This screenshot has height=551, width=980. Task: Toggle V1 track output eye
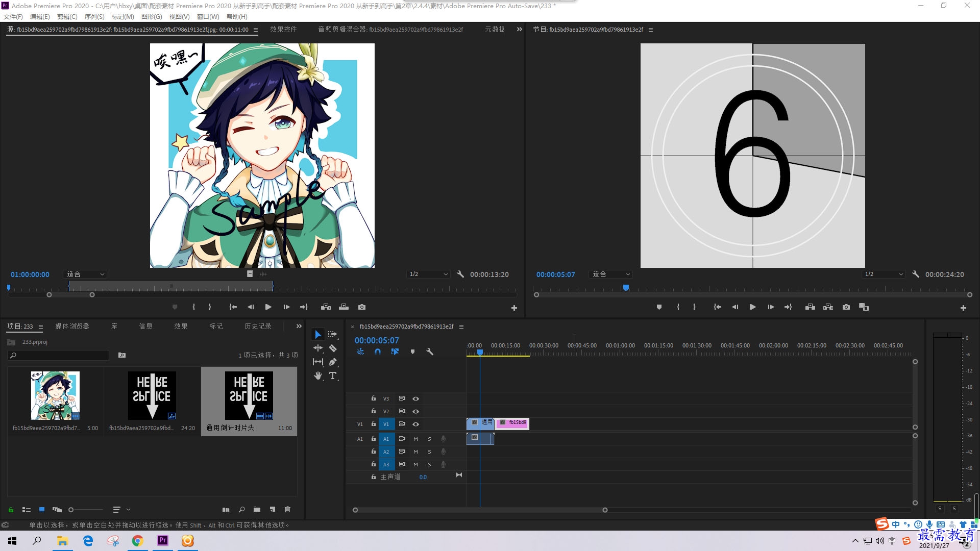click(415, 424)
